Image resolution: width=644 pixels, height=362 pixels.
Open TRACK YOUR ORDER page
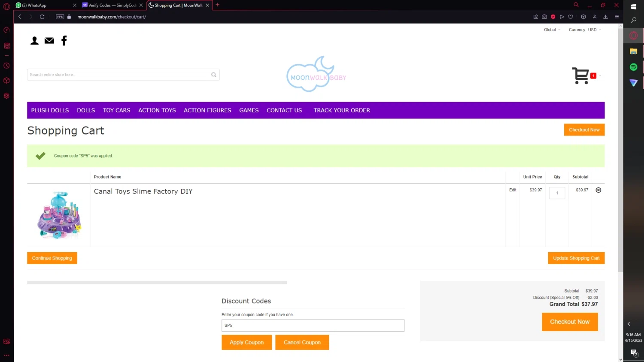coord(342,110)
